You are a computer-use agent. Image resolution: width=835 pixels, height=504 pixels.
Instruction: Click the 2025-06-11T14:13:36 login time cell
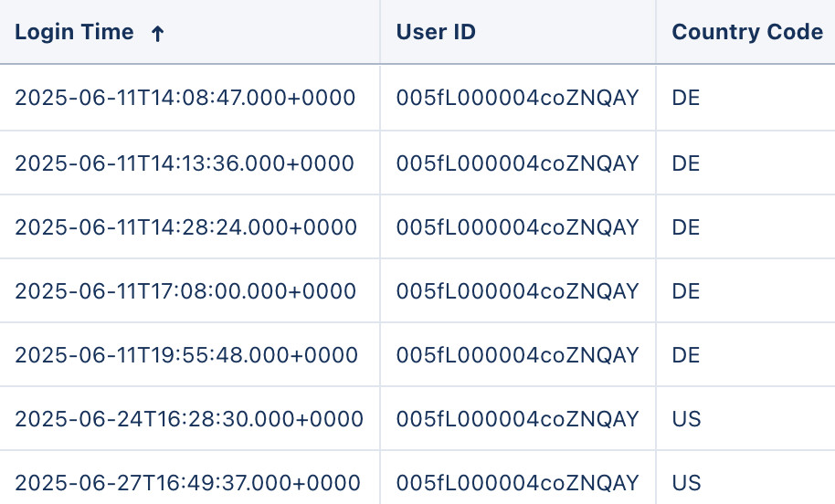[185, 163]
